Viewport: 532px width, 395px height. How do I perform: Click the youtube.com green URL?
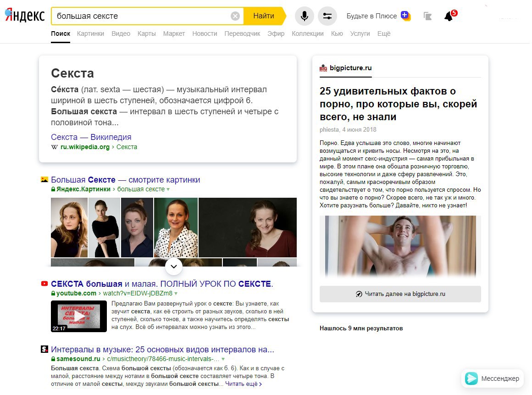76,293
